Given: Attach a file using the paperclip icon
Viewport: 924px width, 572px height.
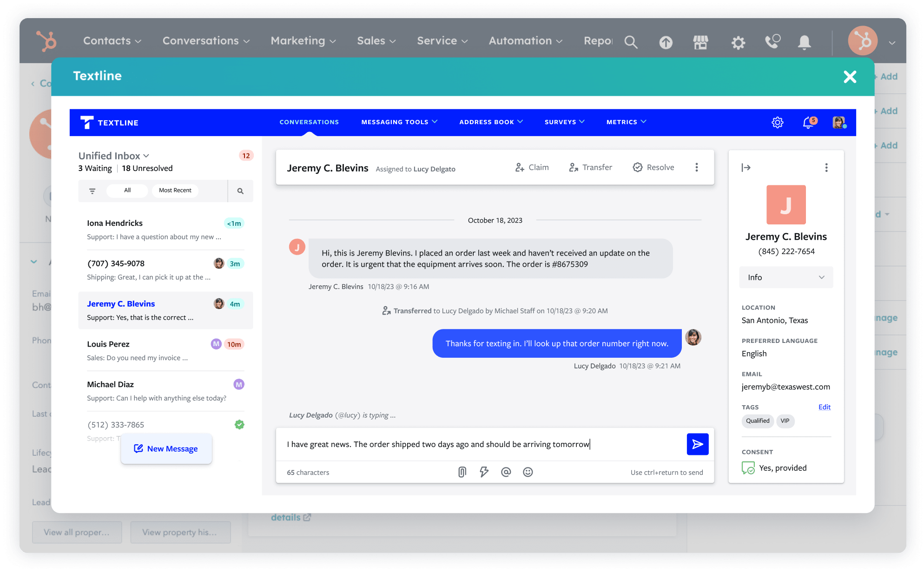Looking at the screenshot, I should pyautogui.click(x=462, y=472).
